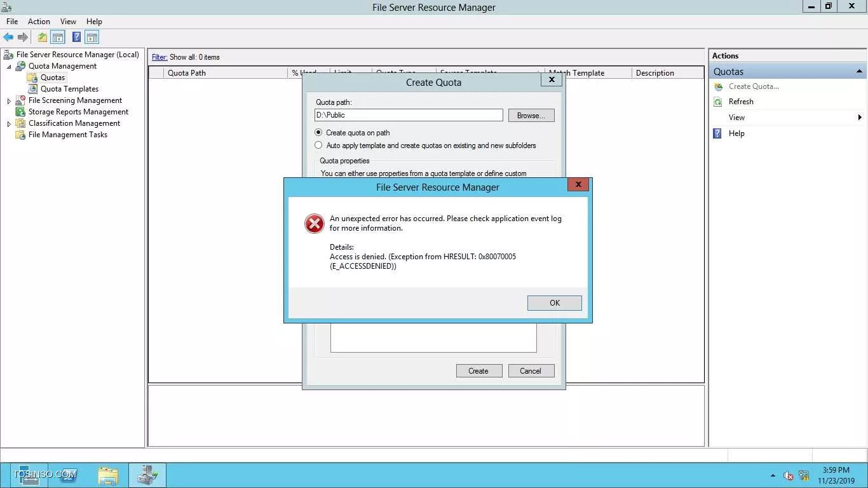Click the Up one level folder icon
The height and width of the screenshot is (488, 868).
[42, 37]
